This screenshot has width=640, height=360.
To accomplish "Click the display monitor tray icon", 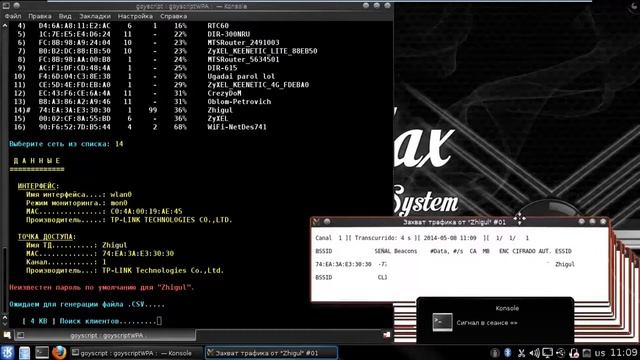I will (547, 353).
